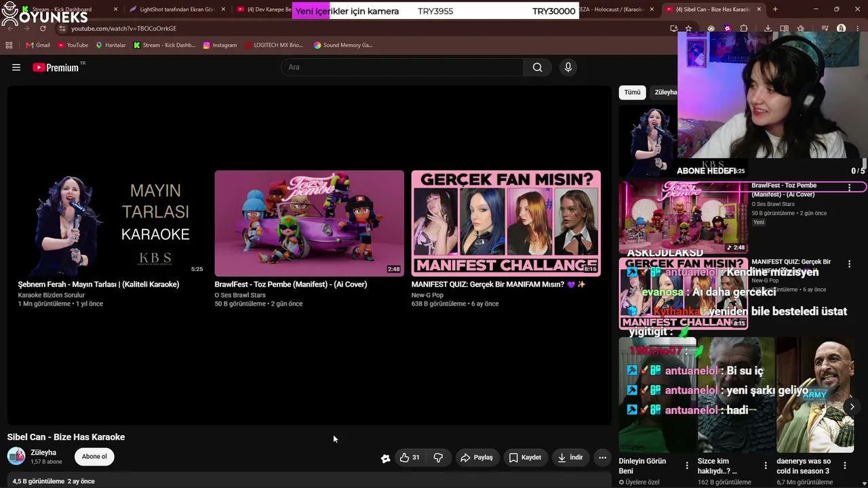Open more actions three-dot menu

tap(602, 457)
